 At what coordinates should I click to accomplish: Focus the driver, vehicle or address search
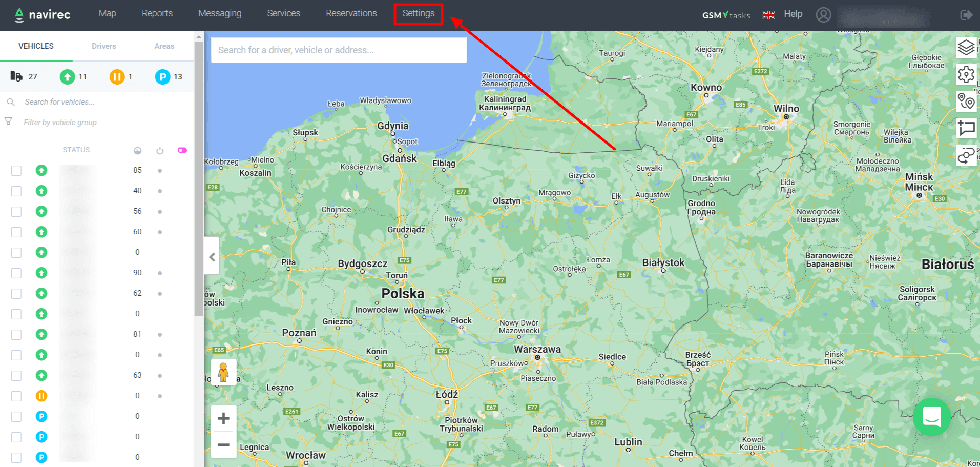click(339, 50)
